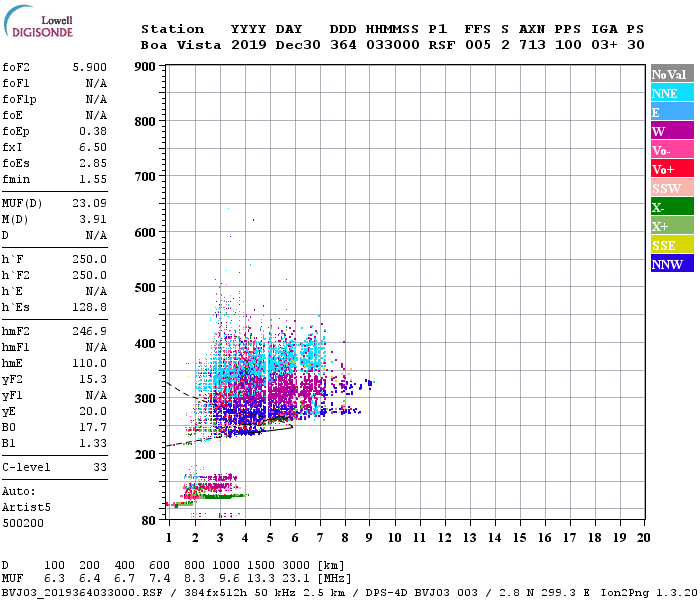Click the 10 MHz x-axis label

pos(395,538)
